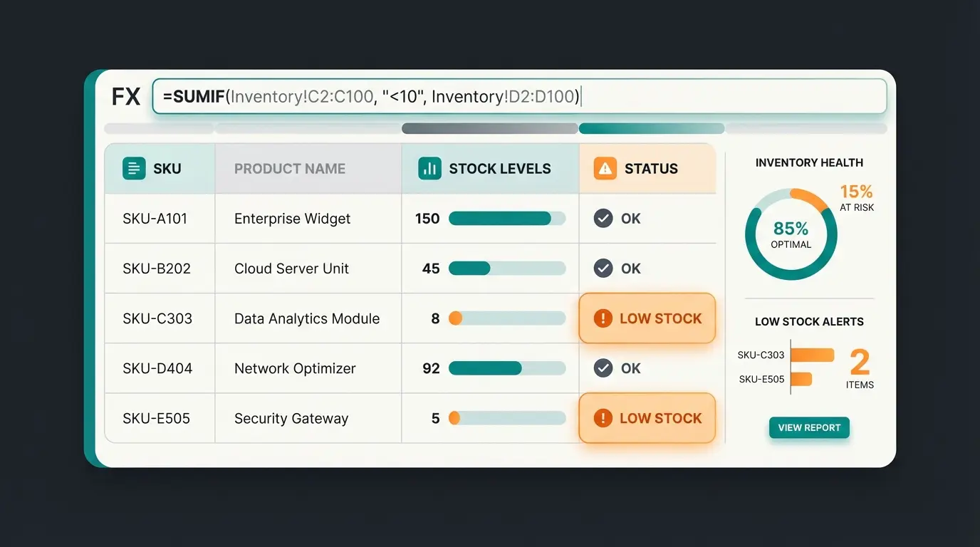
Task: Click the checkmark icon for Enterprise Widget
Action: [x=603, y=219]
